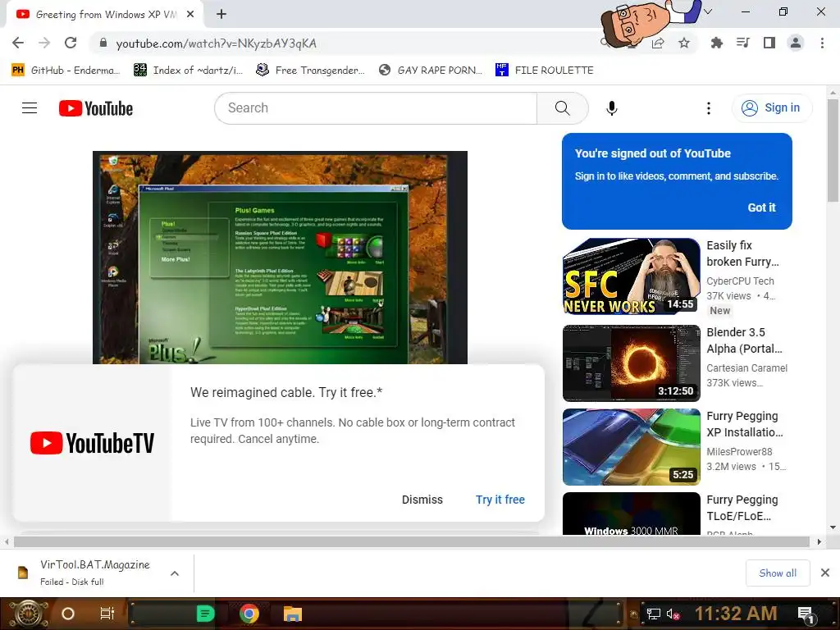
Task: Open the browser media controls icon
Action: [742, 43]
